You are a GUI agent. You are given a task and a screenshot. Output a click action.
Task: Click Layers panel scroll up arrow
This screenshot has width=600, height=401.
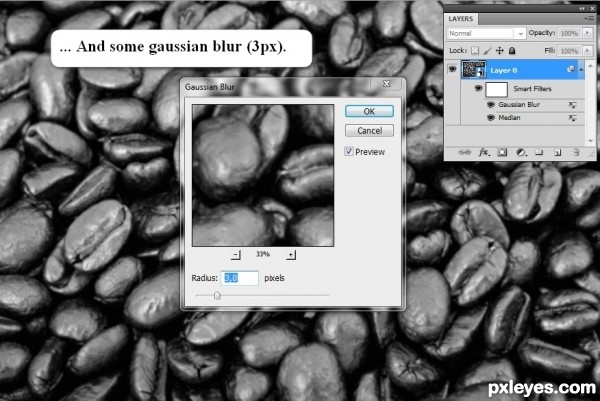590,66
